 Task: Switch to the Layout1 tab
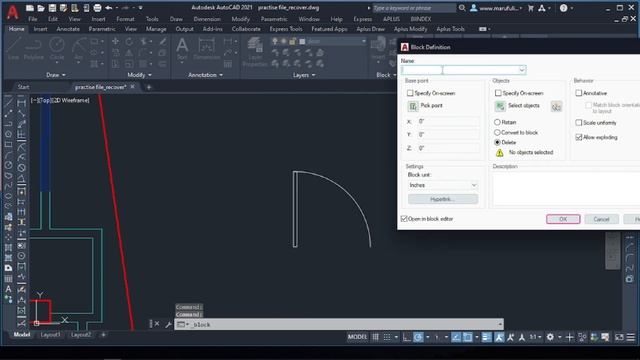(51, 335)
